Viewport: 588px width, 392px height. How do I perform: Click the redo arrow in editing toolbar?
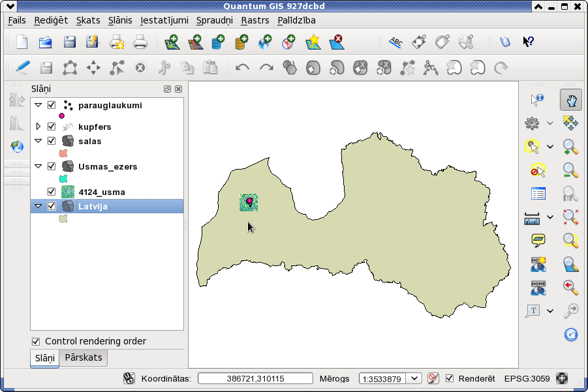[x=266, y=68]
